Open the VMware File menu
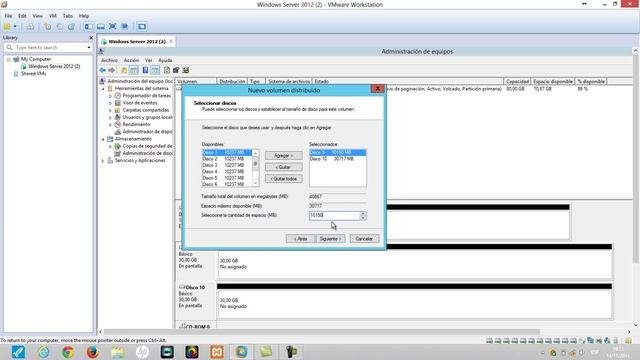This screenshot has height=360, width=640. [x=8, y=16]
